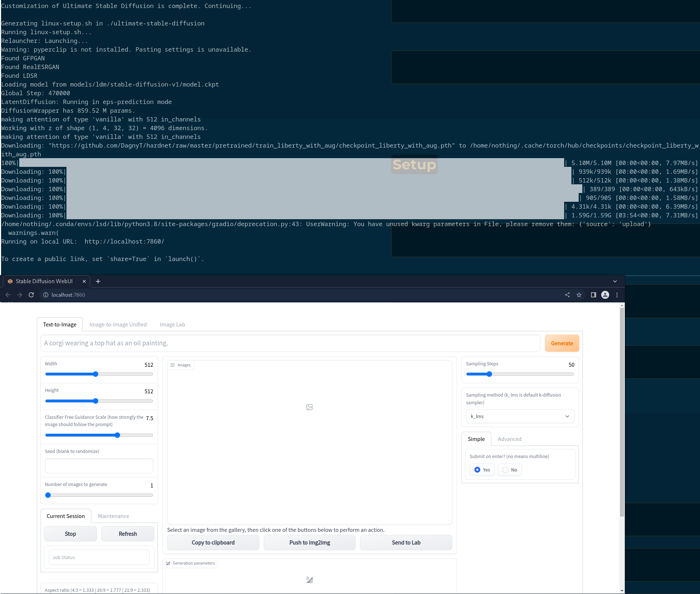Screen dimensions: 700x594
Task: Click the browser forward arrow
Action: 20,295
